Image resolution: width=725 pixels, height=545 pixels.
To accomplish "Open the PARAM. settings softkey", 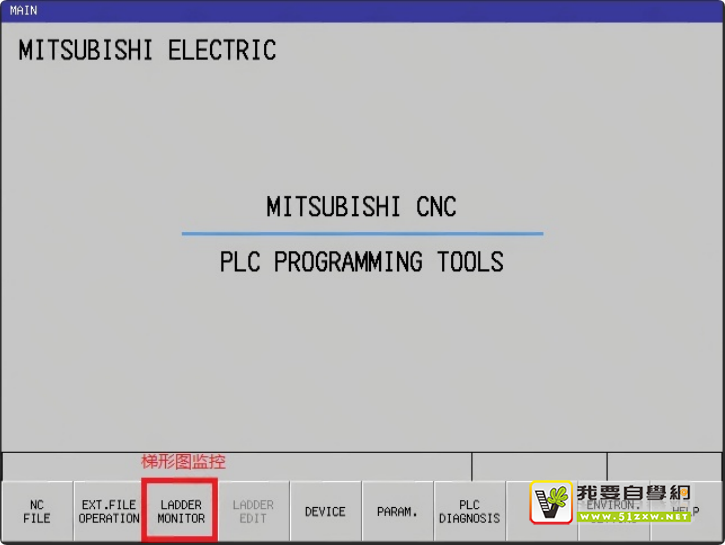I will click(397, 512).
